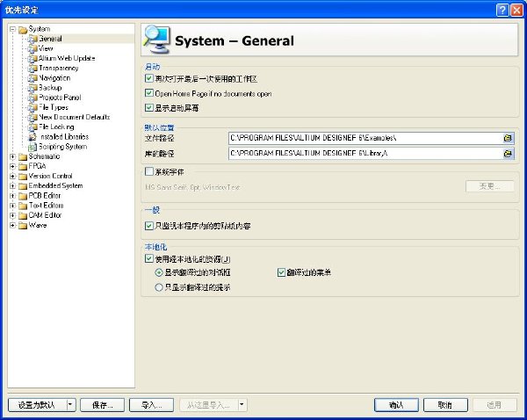Enable the 系统字体 checkbox
The width and height of the screenshot is (527, 420).
pos(149,171)
